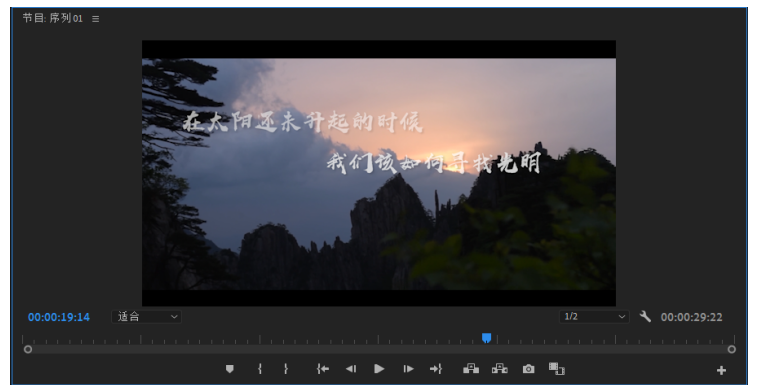The width and height of the screenshot is (776, 385).
Task: Export frame with camera icon
Action: [529, 369]
